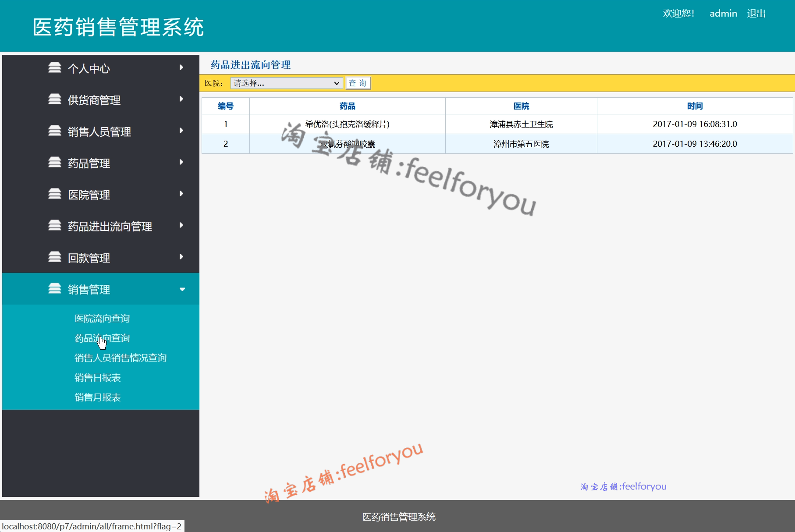This screenshot has width=795, height=532.
Task: Click the 医院 column header
Action: pos(521,106)
